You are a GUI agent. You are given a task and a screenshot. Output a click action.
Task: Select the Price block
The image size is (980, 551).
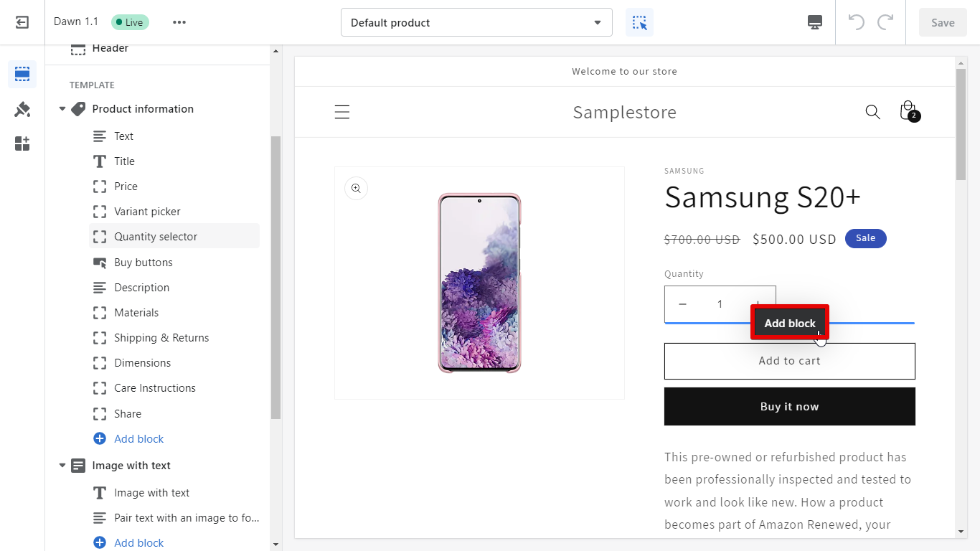click(x=174, y=187)
